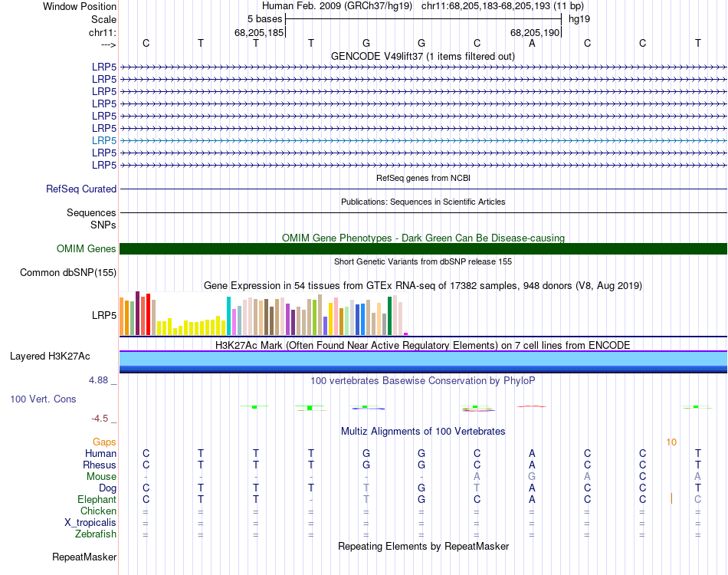
Task: Click the RefSeq Curated gene line
Action: click(423, 189)
